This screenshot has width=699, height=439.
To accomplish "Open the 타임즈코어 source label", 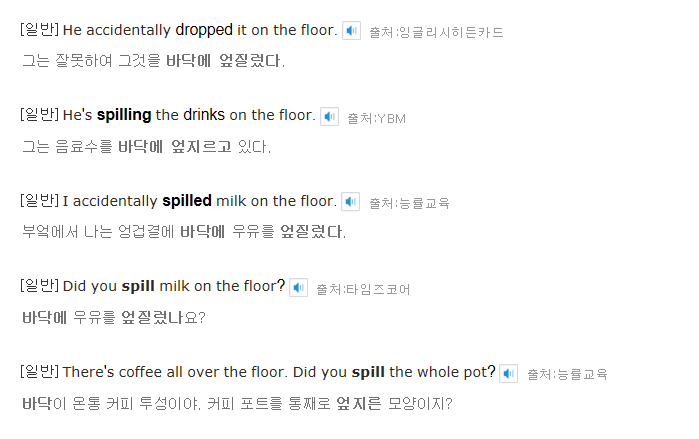I will pyautogui.click(x=363, y=289).
